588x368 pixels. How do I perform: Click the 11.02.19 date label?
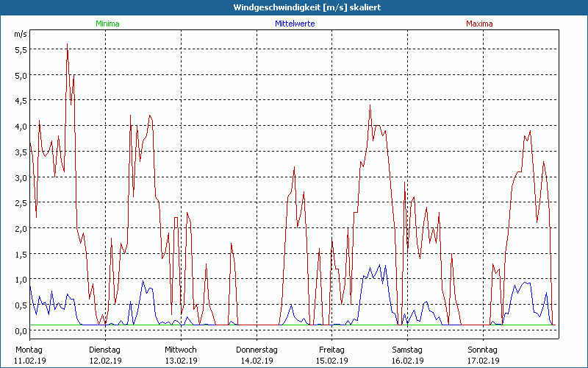[29, 361]
